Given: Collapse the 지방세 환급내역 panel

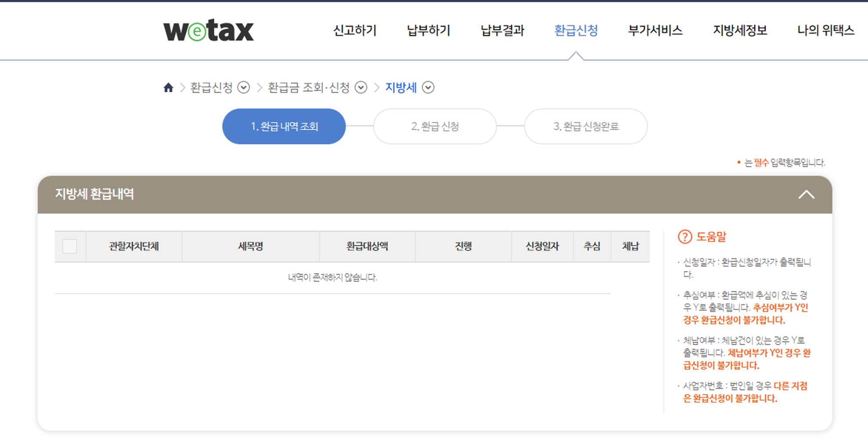Looking at the screenshot, I should click(x=806, y=195).
